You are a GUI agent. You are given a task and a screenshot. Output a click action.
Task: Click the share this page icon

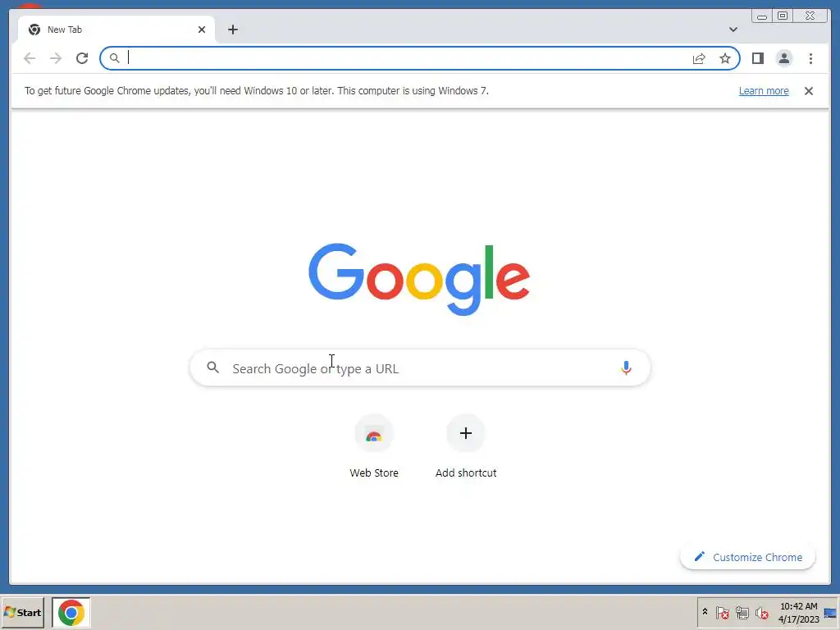(699, 58)
